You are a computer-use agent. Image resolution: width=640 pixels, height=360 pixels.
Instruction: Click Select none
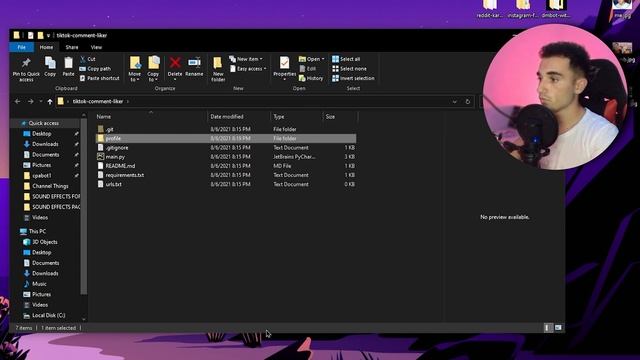349,69
